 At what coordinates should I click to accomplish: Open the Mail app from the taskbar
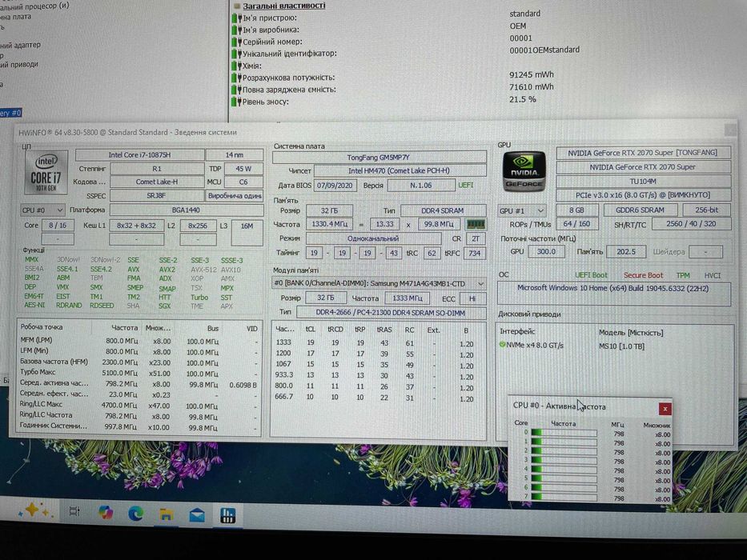pos(197,515)
